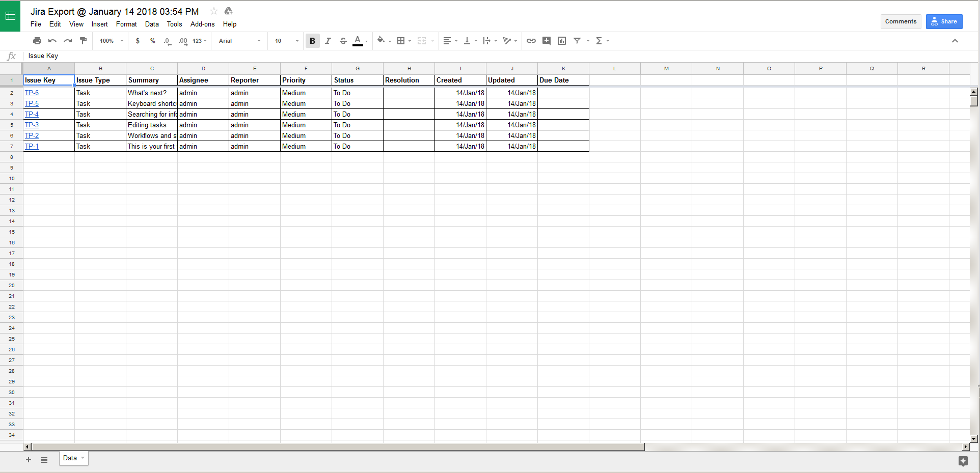This screenshot has height=473, width=980.
Task: Open the Arial font dropdown
Action: [x=239, y=41]
